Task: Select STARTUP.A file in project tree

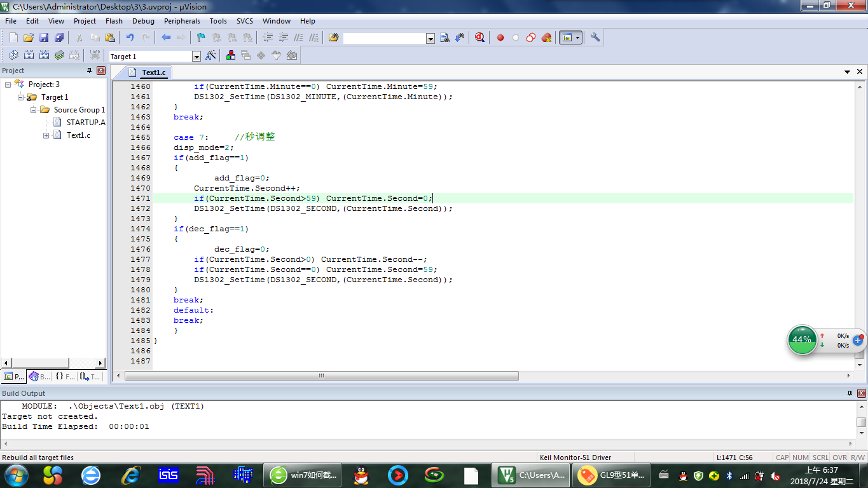Action: (x=86, y=123)
